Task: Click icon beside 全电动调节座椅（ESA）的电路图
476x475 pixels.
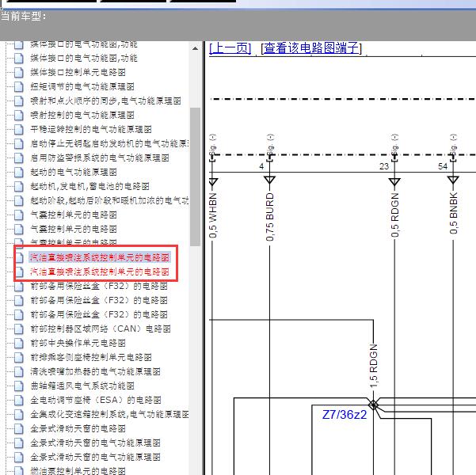Action: 19,400
